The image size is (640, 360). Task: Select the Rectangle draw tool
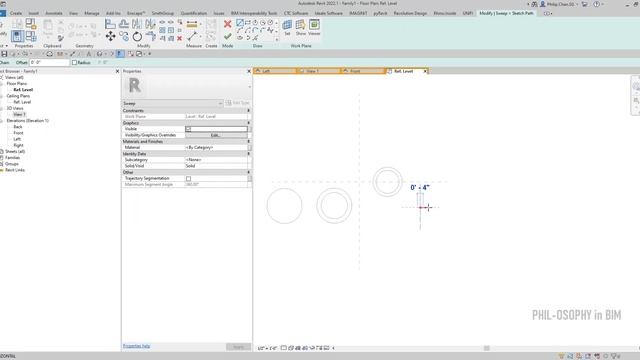(x=247, y=23)
